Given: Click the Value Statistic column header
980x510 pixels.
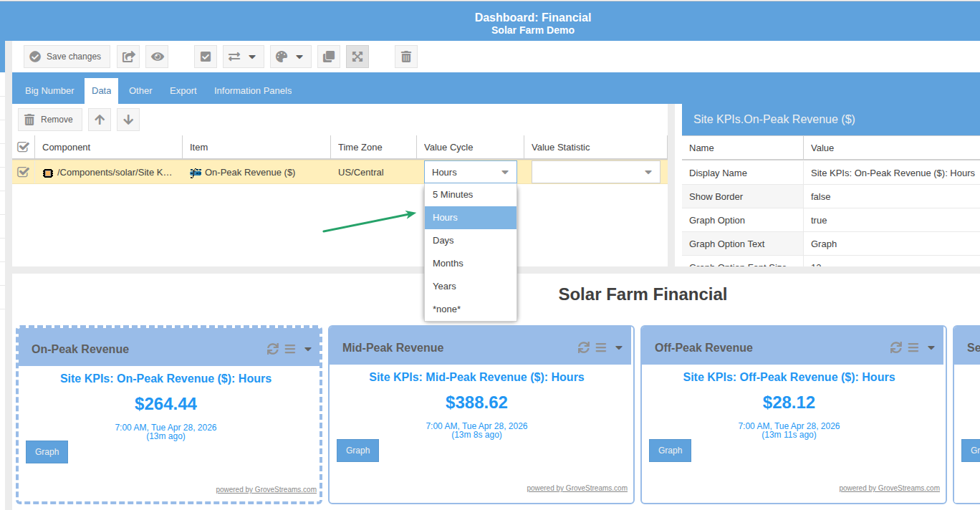Looking at the screenshot, I should pyautogui.click(x=595, y=148).
